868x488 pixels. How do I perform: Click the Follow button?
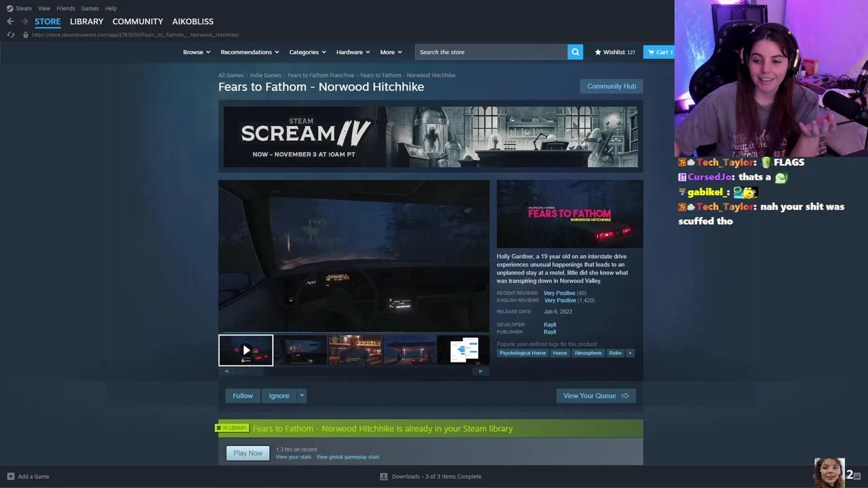243,396
